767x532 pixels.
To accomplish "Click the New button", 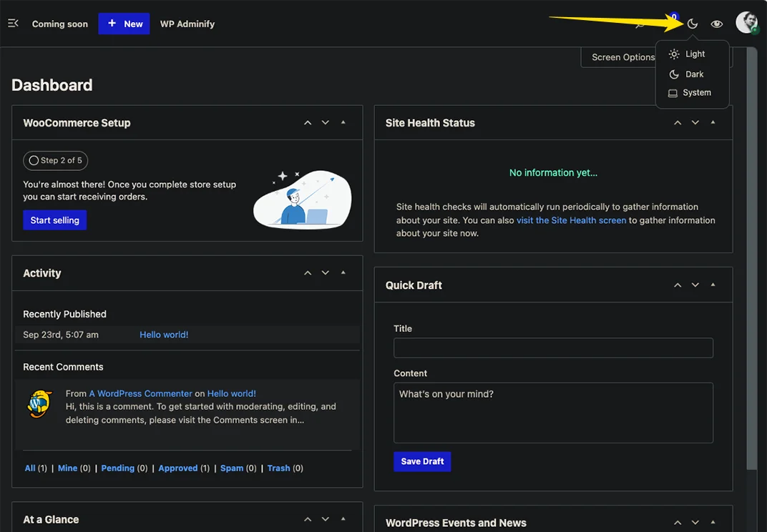I will (x=124, y=24).
